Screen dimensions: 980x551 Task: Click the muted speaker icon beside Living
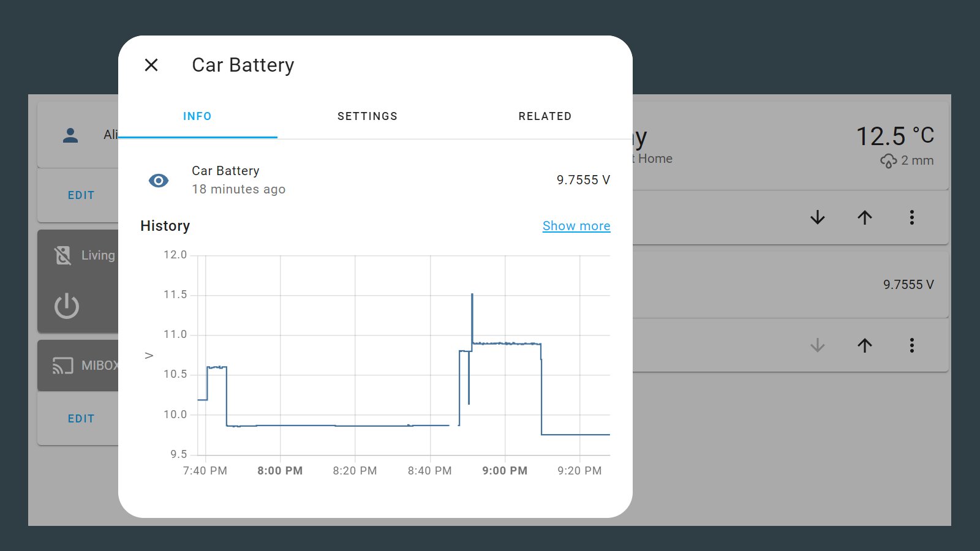click(x=62, y=255)
